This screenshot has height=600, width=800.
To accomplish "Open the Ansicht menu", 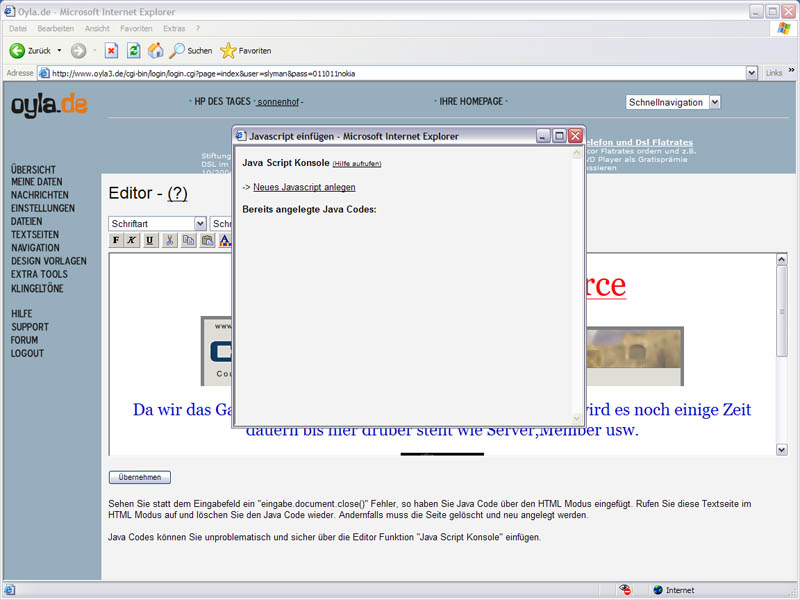I will click(x=97, y=29).
